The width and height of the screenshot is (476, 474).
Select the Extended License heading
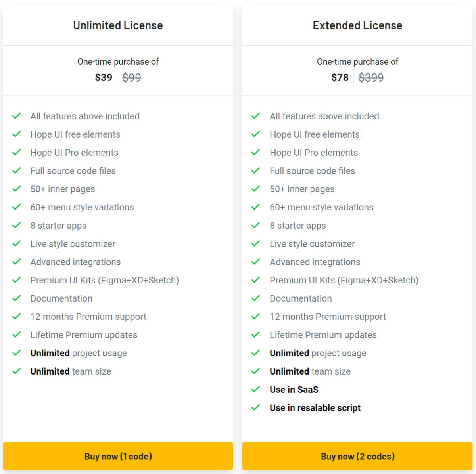(357, 25)
